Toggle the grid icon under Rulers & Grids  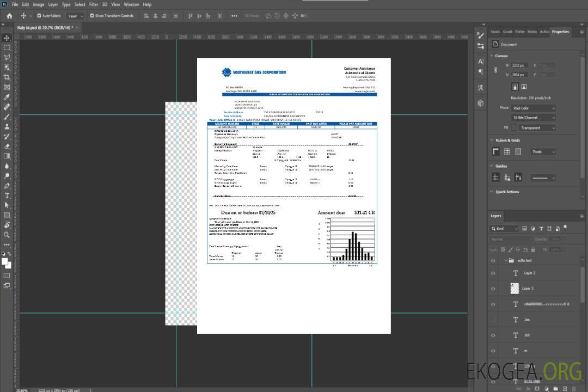[x=507, y=151]
